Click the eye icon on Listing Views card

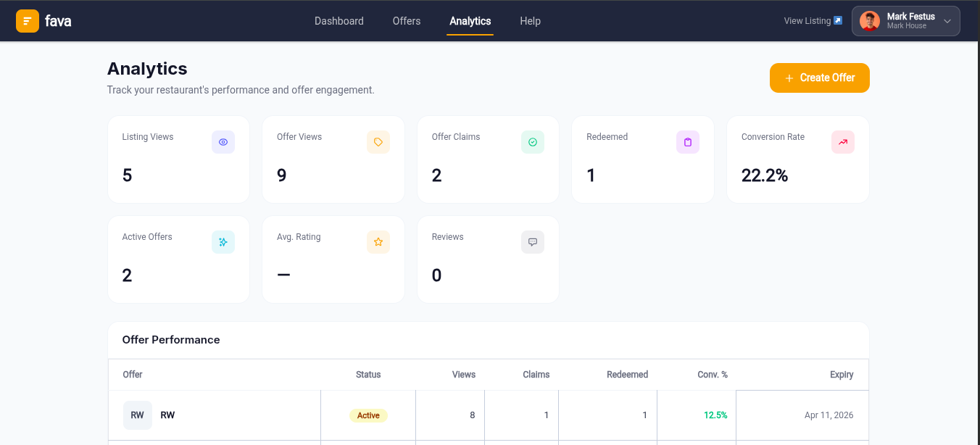tap(223, 142)
